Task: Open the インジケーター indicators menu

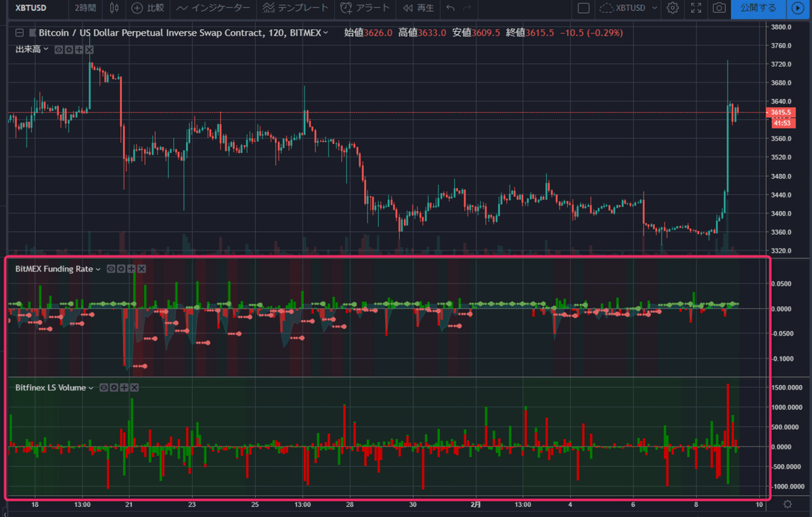Action: point(213,8)
